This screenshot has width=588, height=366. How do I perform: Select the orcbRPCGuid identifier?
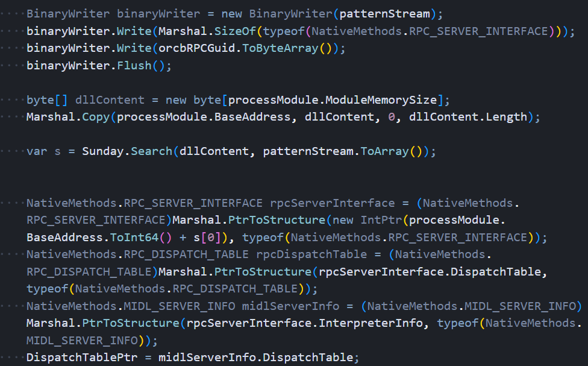[196, 48]
